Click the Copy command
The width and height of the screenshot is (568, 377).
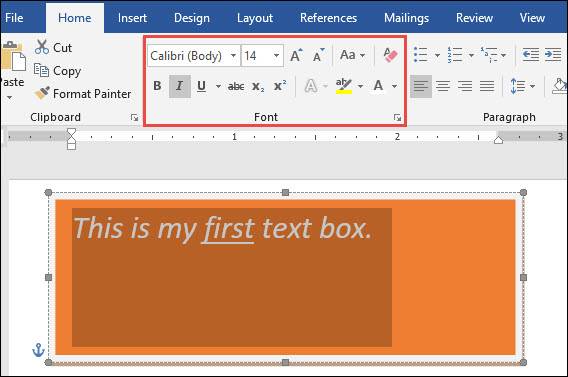[x=58, y=71]
